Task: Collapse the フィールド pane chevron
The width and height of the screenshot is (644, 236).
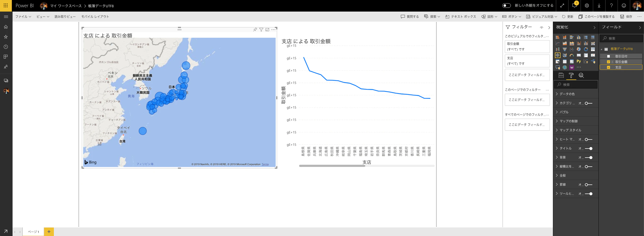Action: point(640,27)
